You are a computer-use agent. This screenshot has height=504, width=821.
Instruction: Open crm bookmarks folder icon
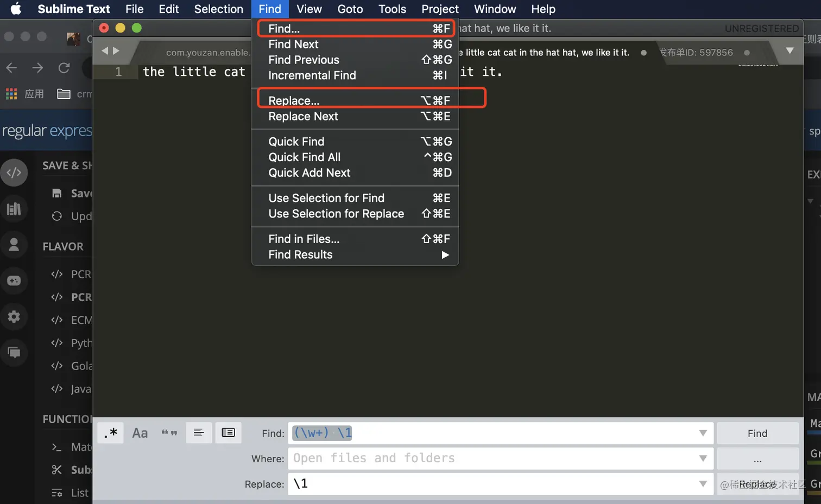coord(64,94)
